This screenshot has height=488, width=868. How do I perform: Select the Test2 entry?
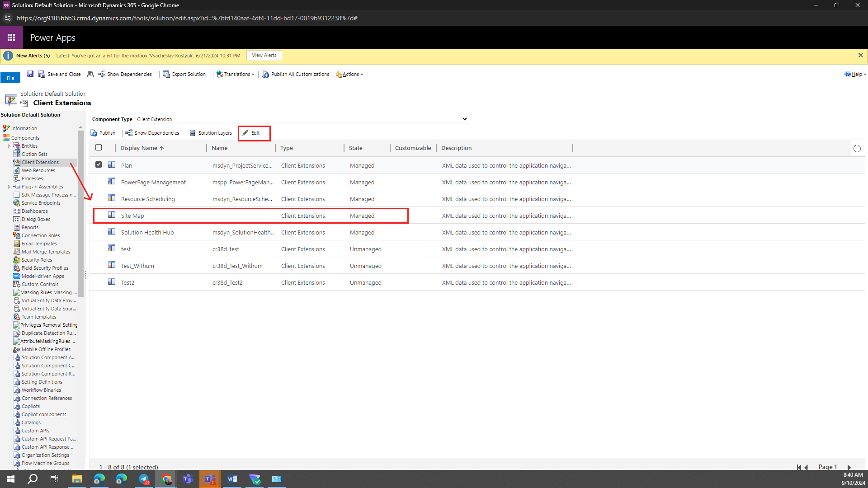point(477,282)
